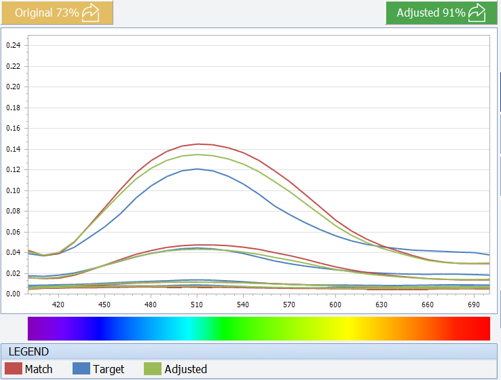Click the blue Target legend swatch
The image size is (501, 380).
click(x=81, y=369)
